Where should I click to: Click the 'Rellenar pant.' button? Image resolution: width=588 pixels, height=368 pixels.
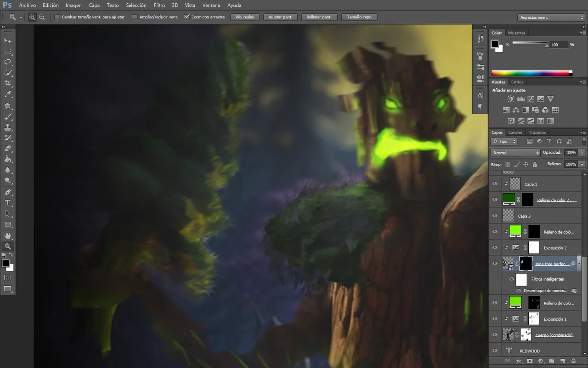[x=319, y=17]
